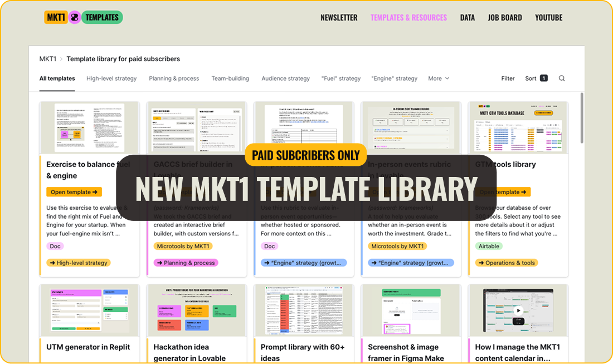
Task: Click "GTM tools library" card title
Action: click(x=505, y=164)
